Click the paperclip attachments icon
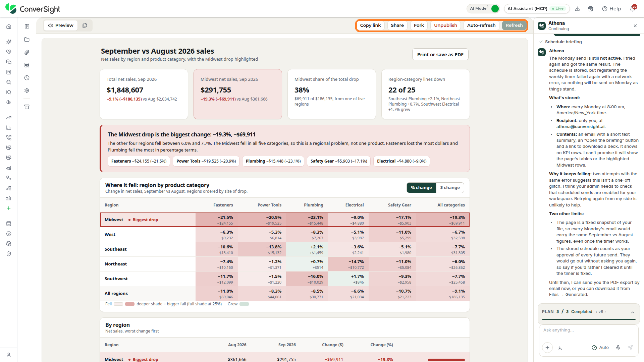Image resolution: width=644 pixels, height=362 pixels. (x=27, y=52)
